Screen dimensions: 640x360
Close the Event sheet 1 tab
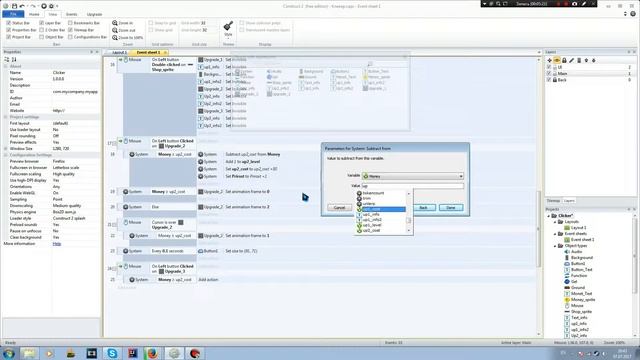165,53
